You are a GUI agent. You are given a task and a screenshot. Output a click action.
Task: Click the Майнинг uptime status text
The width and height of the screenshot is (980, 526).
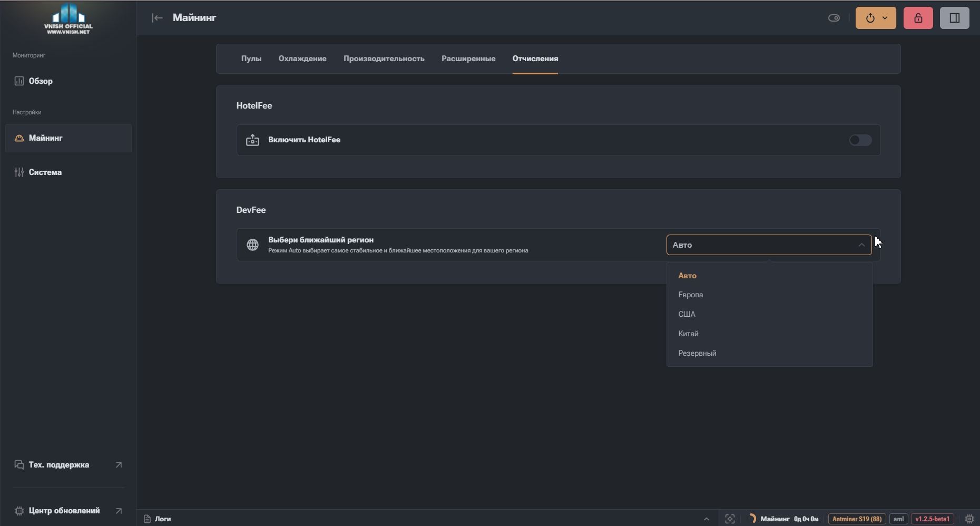pos(789,519)
